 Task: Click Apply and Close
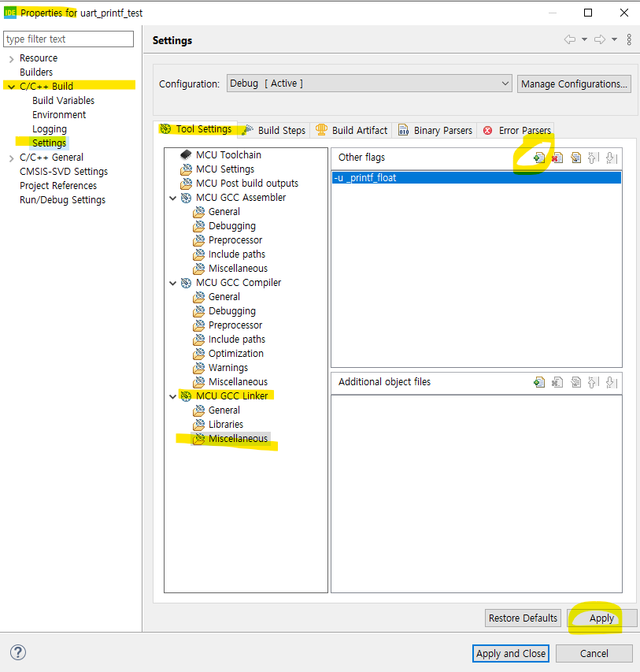[x=511, y=653]
